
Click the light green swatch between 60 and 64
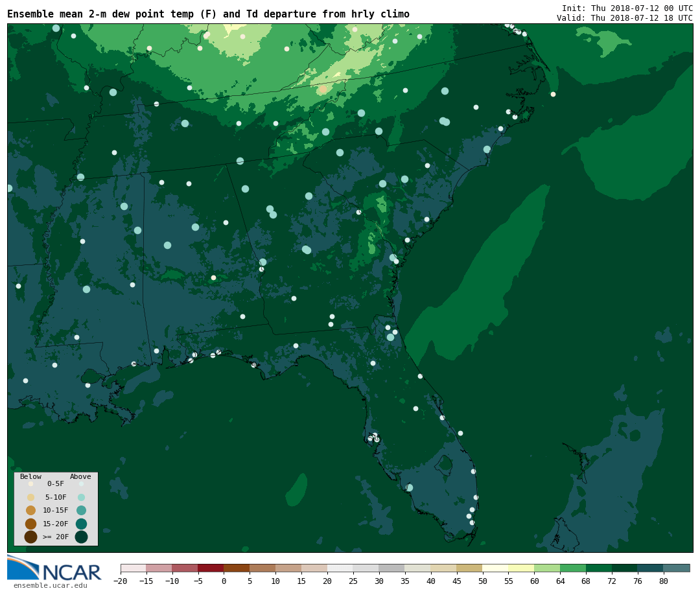[x=548, y=568]
